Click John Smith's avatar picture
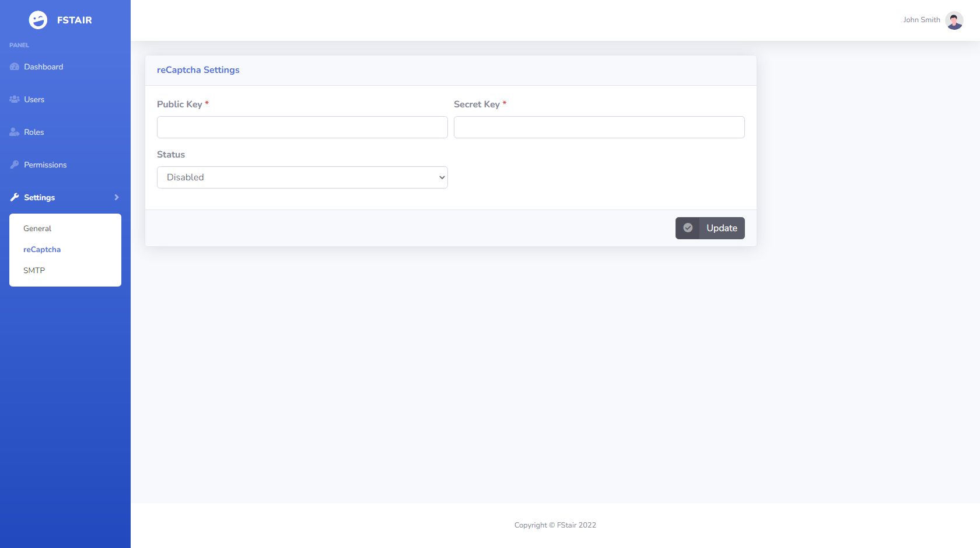 954,20
